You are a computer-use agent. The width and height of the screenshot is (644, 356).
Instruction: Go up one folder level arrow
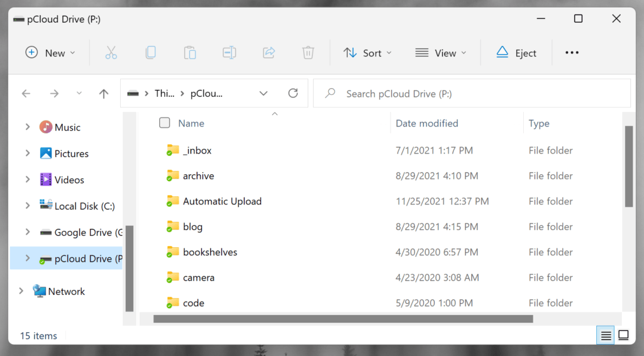point(104,94)
